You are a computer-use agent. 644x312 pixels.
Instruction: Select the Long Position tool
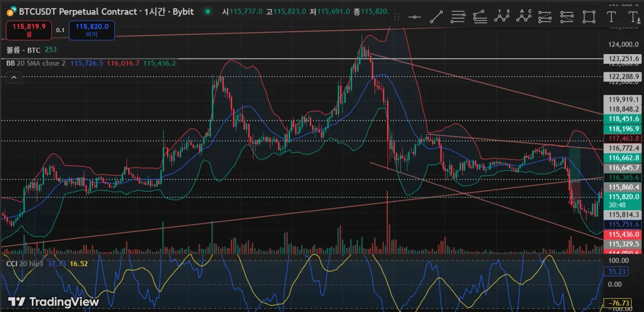(x=545, y=16)
